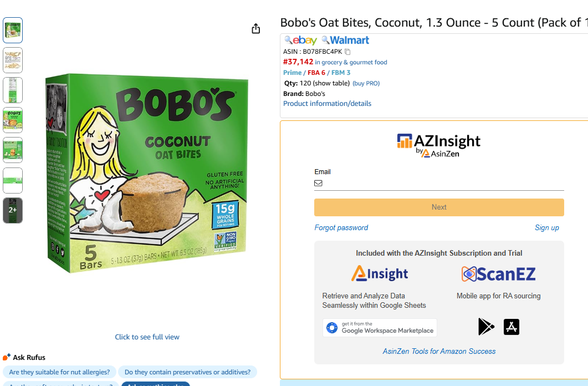
Task: Click the ScanEZ logo
Action: tap(498, 273)
